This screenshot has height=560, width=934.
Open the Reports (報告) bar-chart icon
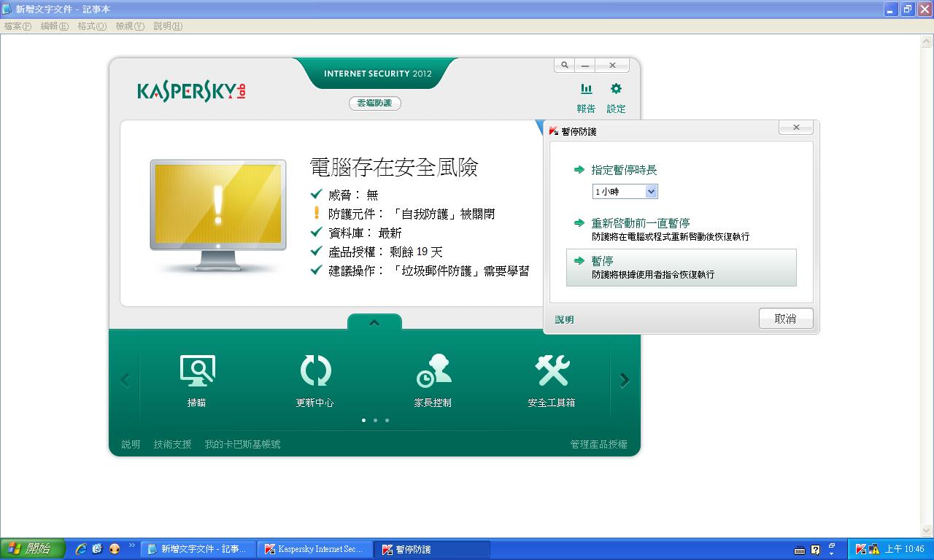tap(586, 90)
